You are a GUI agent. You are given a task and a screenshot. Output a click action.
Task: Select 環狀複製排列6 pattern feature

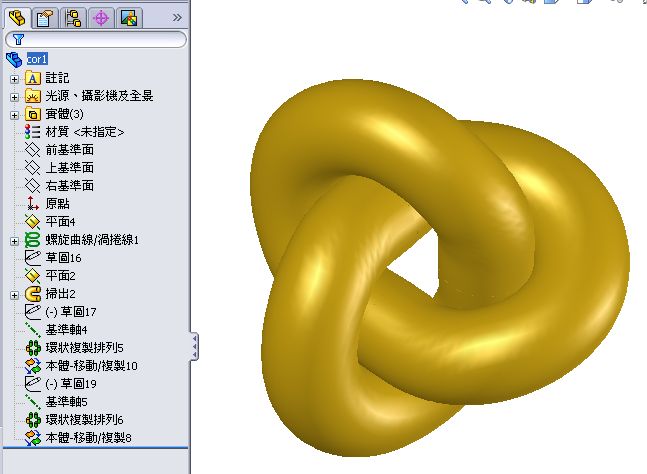(x=85, y=420)
